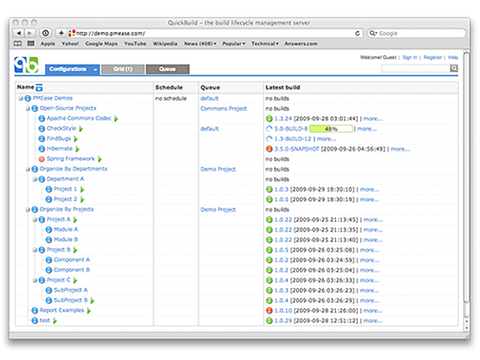Open build 1.3-BUILD-12 link
The height and width of the screenshot is (360, 480).
pyautogui.click(x=293, y=139)
